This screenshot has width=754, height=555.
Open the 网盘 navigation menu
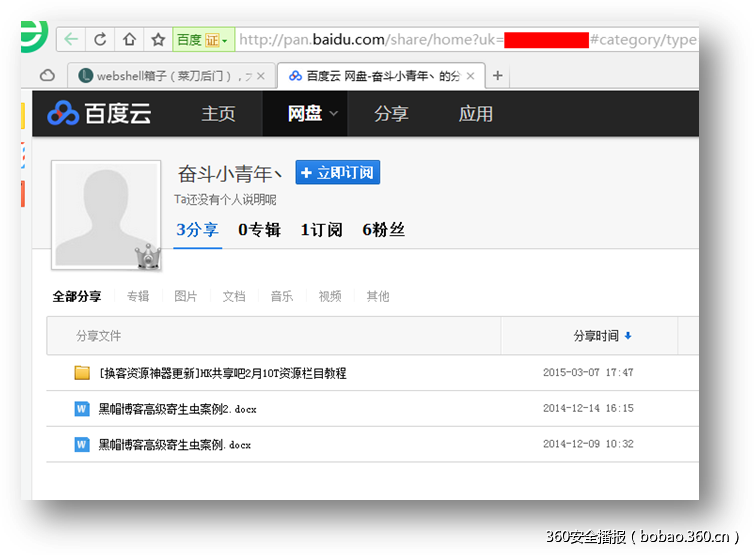click(305, 114)
